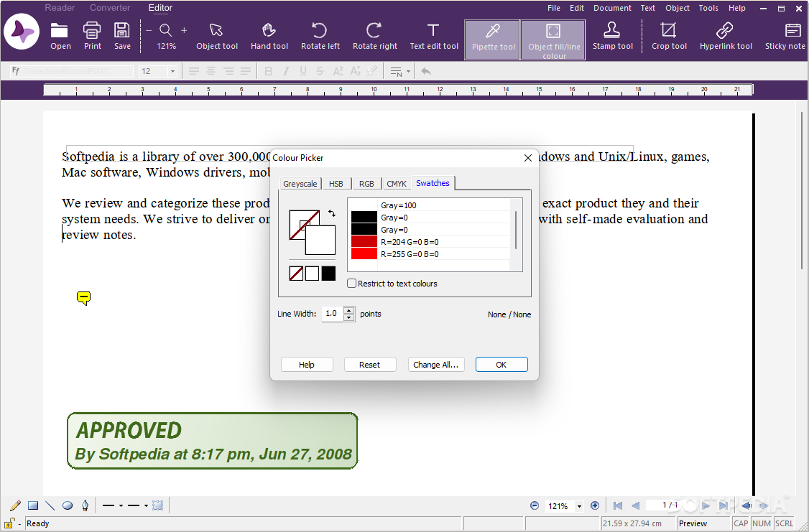Image resolution: width=809 pixels, height=532 pixels.
Task: Select the Object tool
Action: (x=217, y=36)
